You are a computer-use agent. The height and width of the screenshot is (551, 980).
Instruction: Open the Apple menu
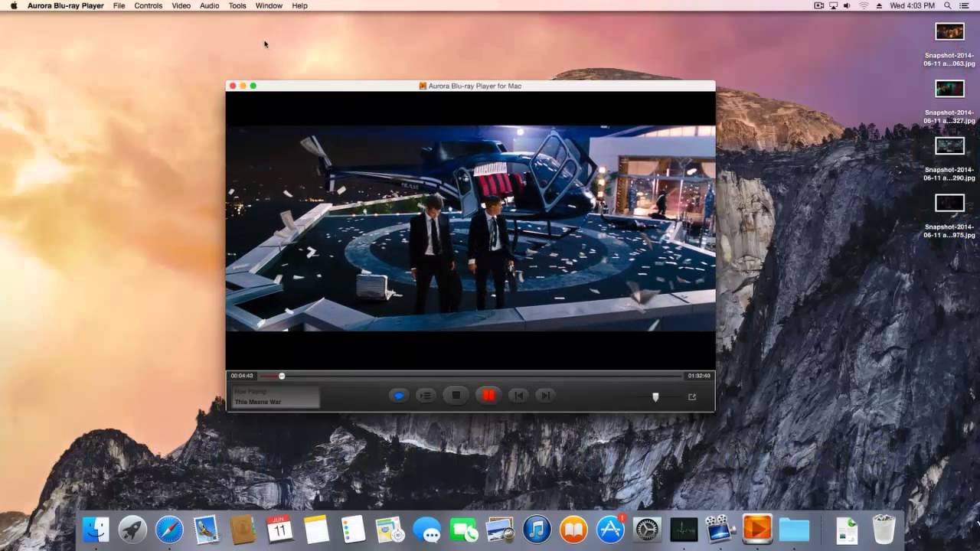click(13, 5)
